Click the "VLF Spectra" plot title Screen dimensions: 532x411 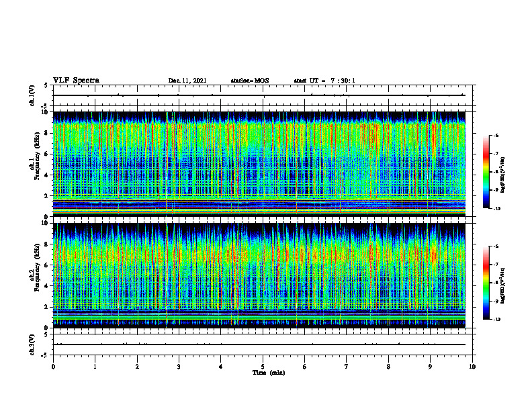click(x=76, y=81)
